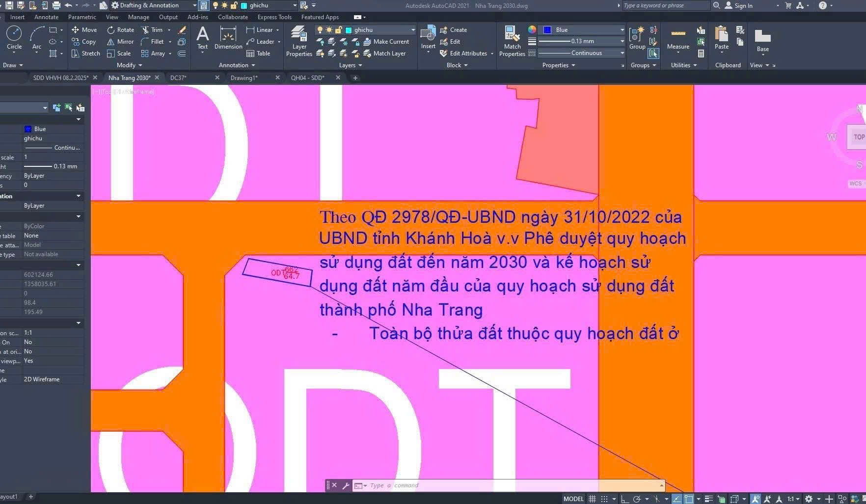Insert a Table annotation
Viewport: 866px width, 504px height.
(x=258, y=53)
